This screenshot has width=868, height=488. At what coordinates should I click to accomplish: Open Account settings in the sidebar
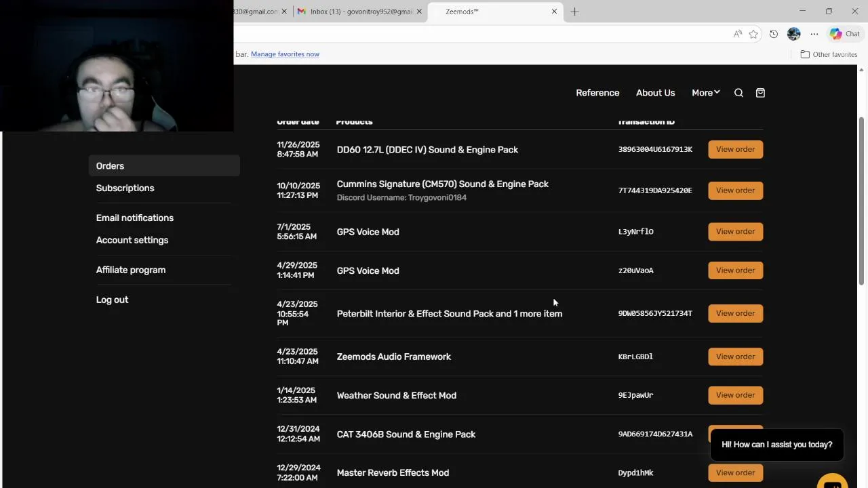click(x=132, y=241)
